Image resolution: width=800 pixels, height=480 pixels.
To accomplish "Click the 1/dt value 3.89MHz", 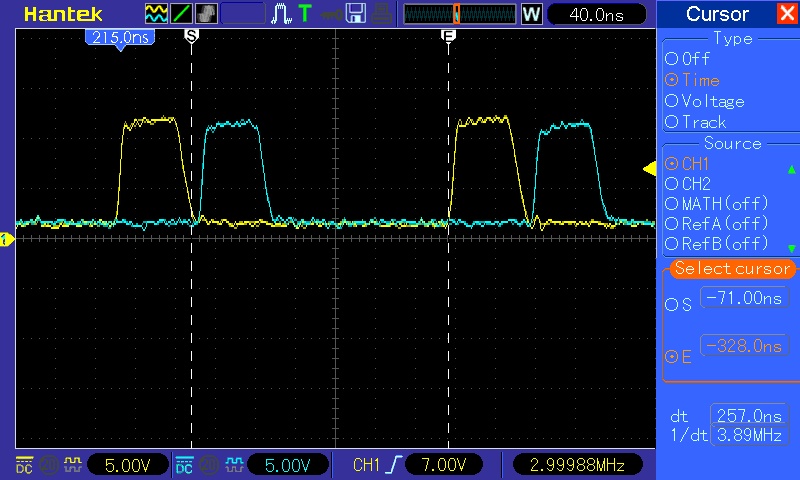I will click(749, 435).
